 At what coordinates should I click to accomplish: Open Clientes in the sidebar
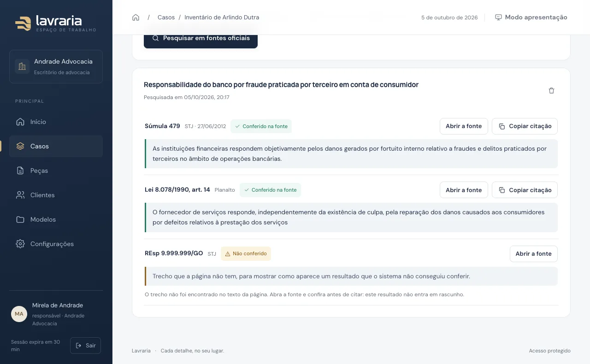(56, 195)
